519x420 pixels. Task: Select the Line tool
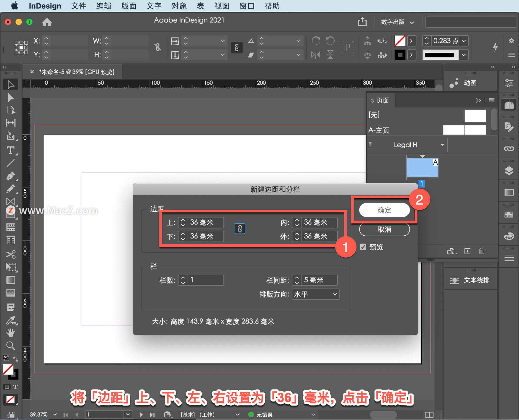click(x=11, y=163)
